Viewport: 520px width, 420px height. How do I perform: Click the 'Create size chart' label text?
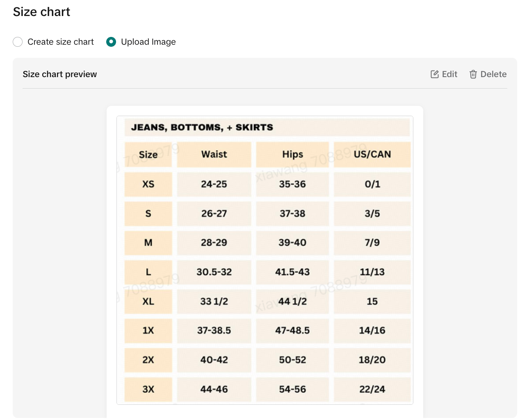point(60,42)
